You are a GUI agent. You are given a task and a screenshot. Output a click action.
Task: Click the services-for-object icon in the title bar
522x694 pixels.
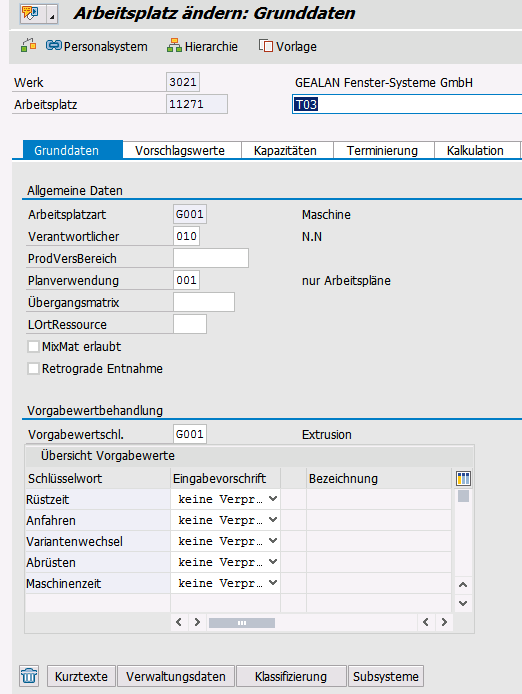(x=31, y=14)
